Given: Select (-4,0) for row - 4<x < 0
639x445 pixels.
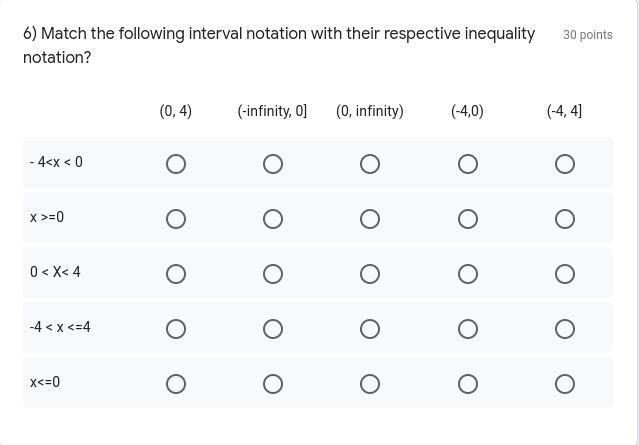Looking at the screenshot, I should [467, 164].
